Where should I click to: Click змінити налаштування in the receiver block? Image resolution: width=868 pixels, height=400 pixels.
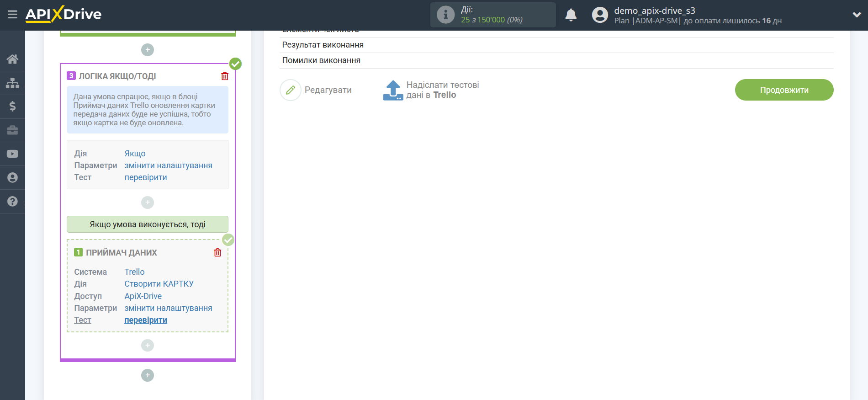(168, 308)
